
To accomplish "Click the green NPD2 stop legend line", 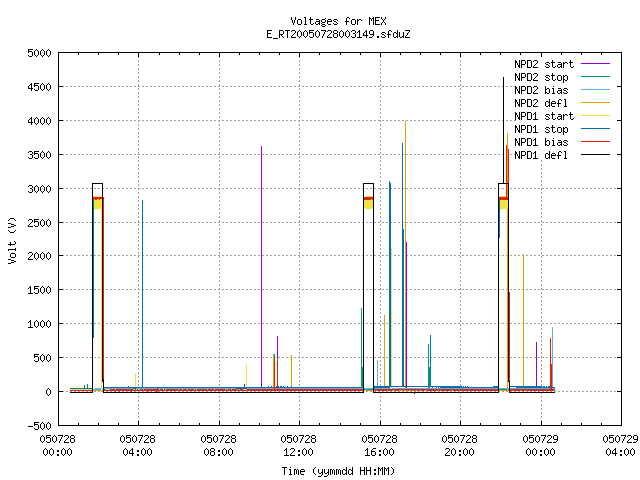I will click(x=596, y=76).
